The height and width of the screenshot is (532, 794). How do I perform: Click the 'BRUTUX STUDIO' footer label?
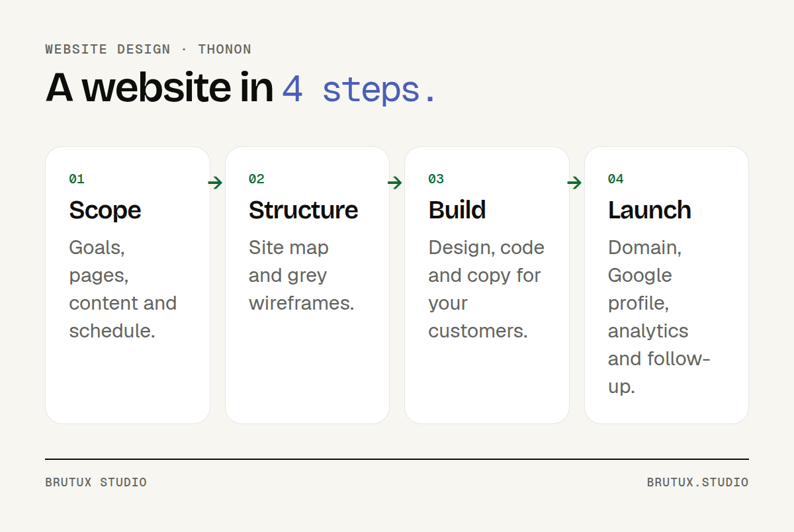click(96, 482)
